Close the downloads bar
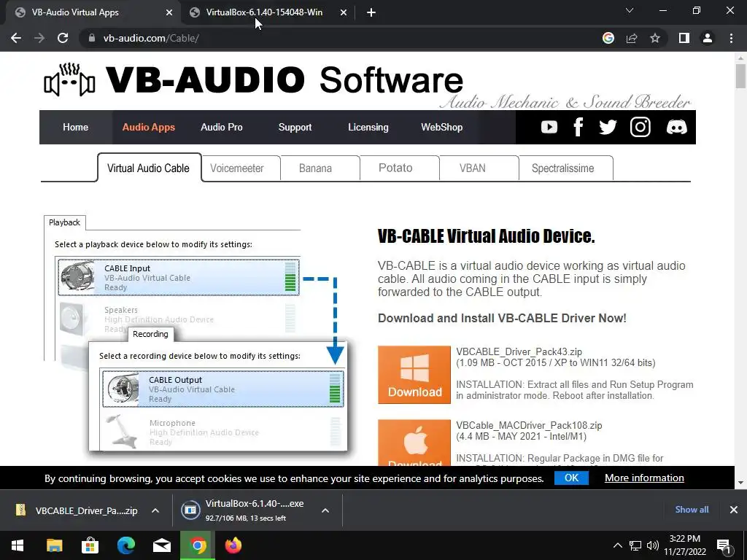The height and width of the screenshot is (560, 747). pyautogui.click(x=734, y=510)
